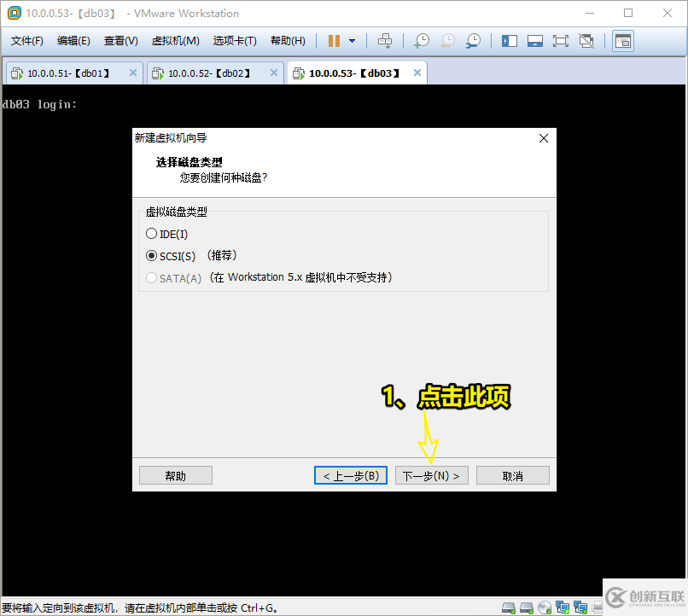688x616 pixels.
Task: Click the network adapter icon next to CD icon
Action: pos(563,607)
